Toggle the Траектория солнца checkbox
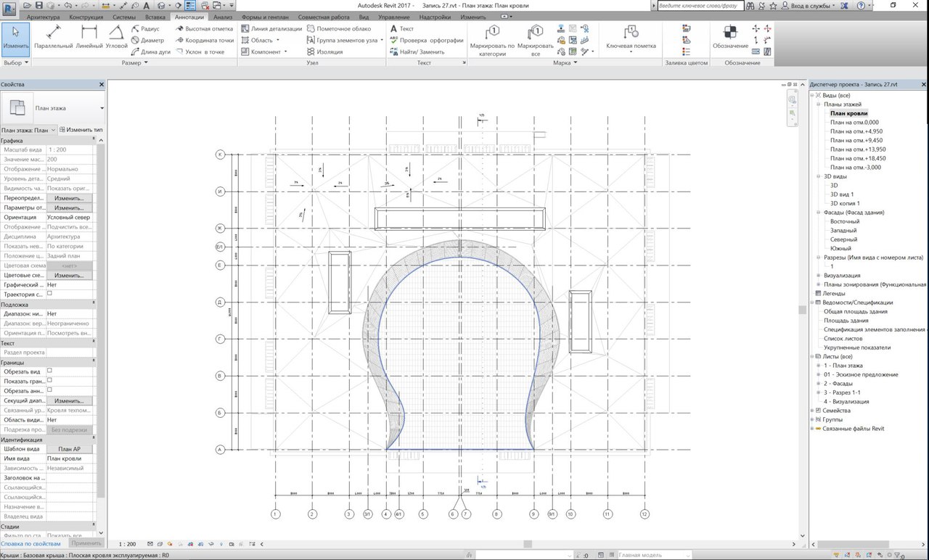 [49, 294]
